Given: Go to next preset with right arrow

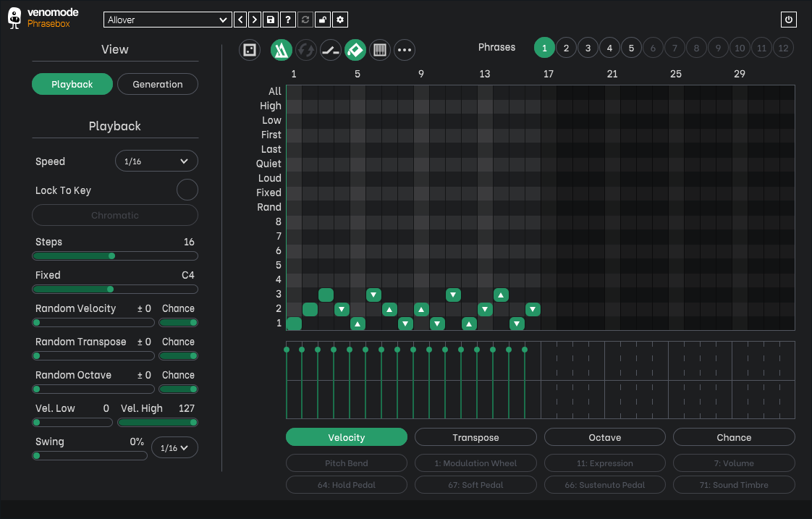Looking at the screenshot, I should [x=254, y=20].
